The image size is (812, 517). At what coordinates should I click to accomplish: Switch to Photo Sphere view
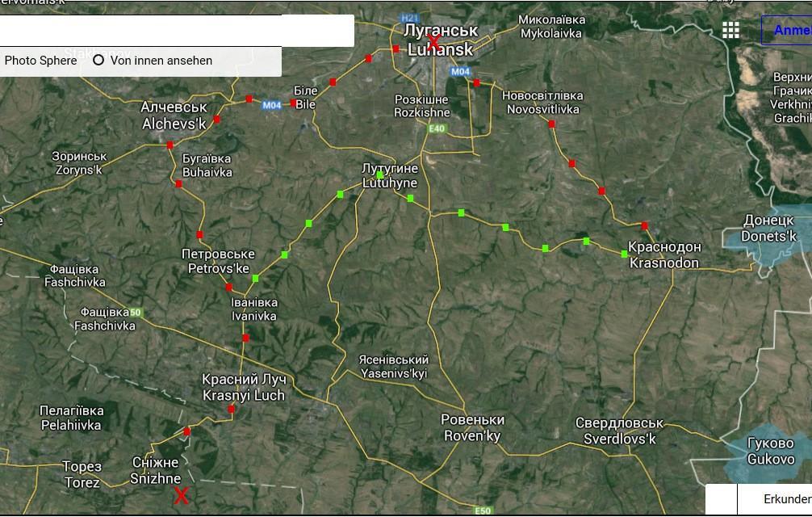coord(40,61)
